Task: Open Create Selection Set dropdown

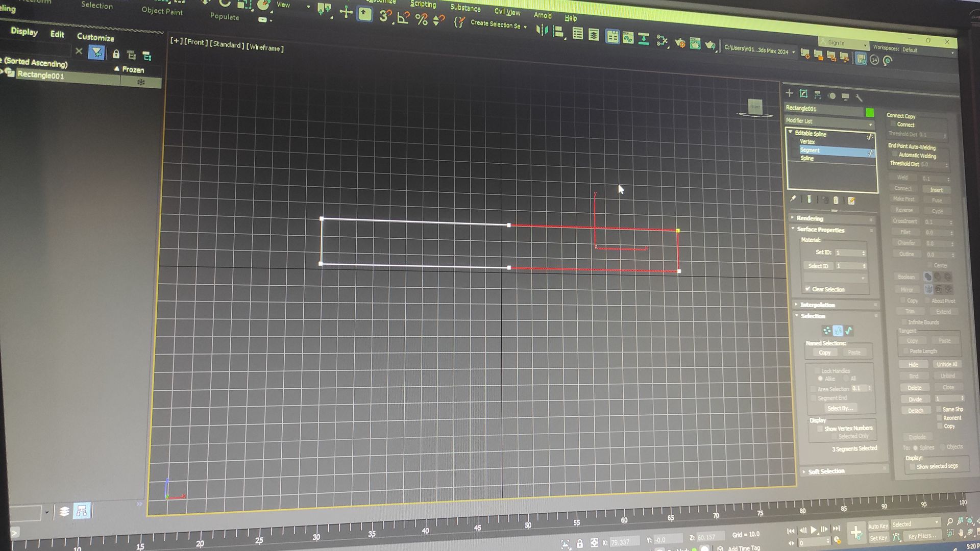Action: pos(499,24)
